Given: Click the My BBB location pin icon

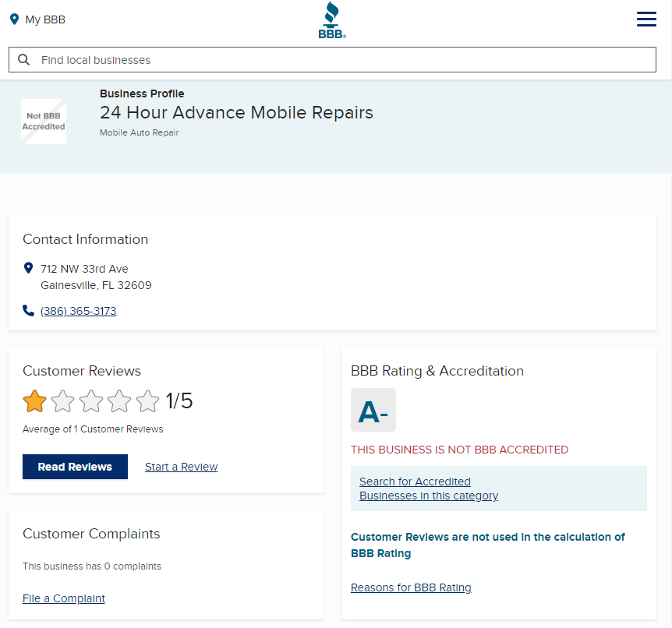Looking at the screenshot, I should coord(14,19).
